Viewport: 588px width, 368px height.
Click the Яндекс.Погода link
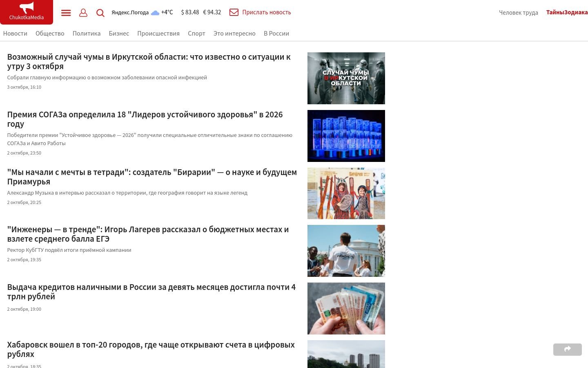[130, 12]
